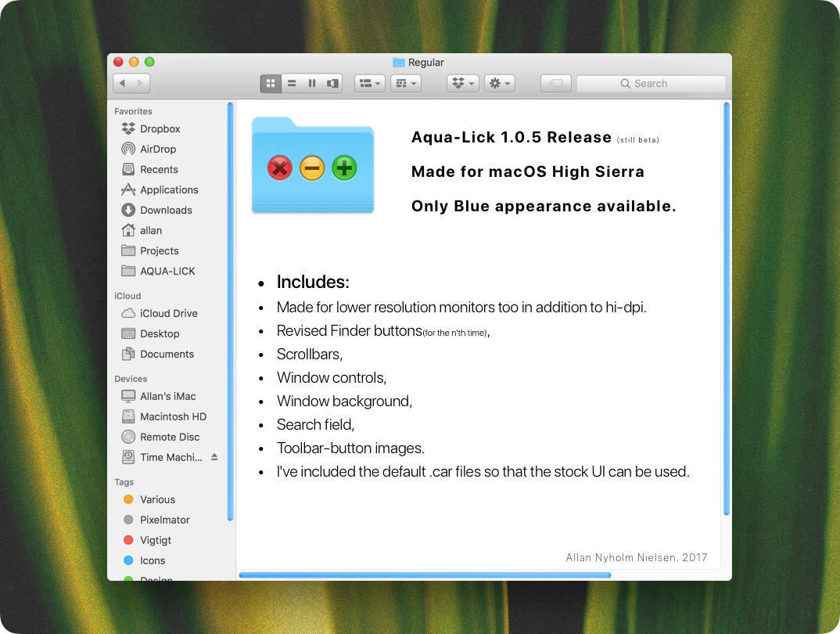Zoom the window with green button
This screenshot has height=634, width=840.
click(149, 62)
